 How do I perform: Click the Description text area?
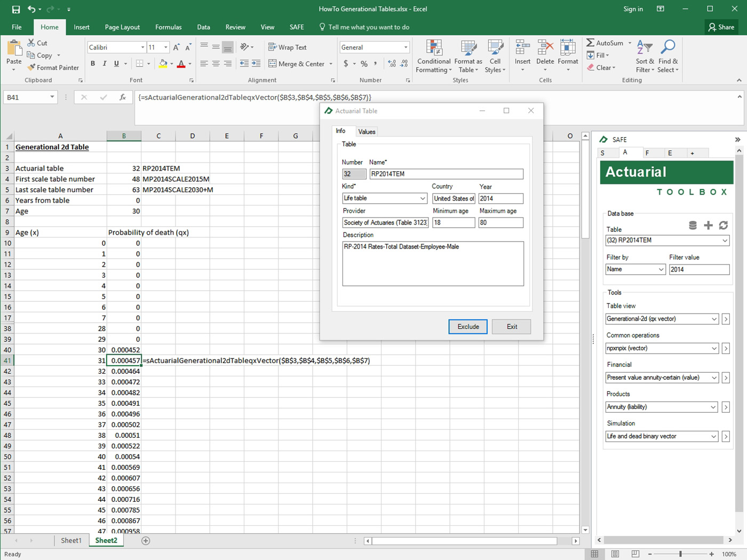coord(433,264)
